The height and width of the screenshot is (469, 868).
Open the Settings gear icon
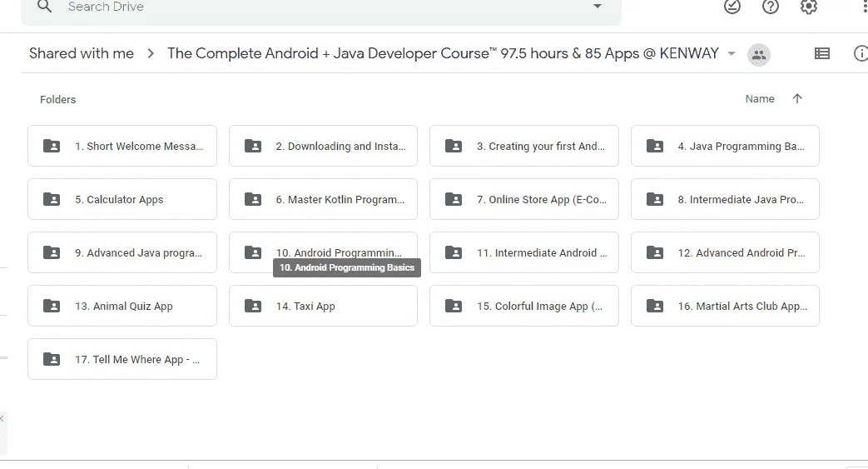[x=809, y=7]
